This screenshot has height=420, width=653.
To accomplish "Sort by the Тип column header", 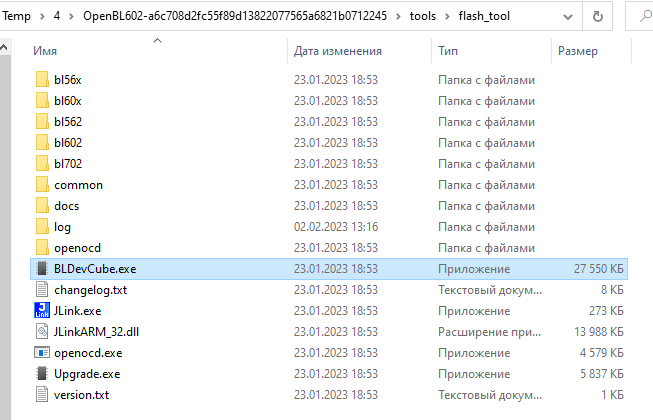I will point(448,51).
